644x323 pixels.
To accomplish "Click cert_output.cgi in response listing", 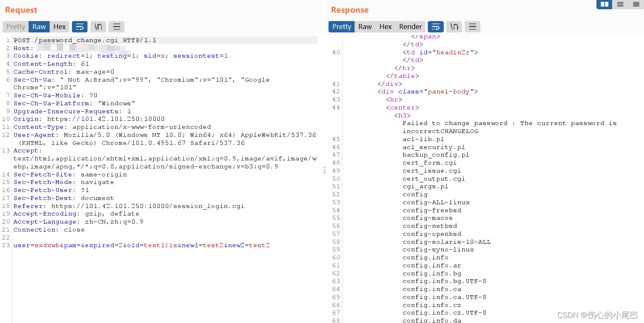I will (434, 179).
